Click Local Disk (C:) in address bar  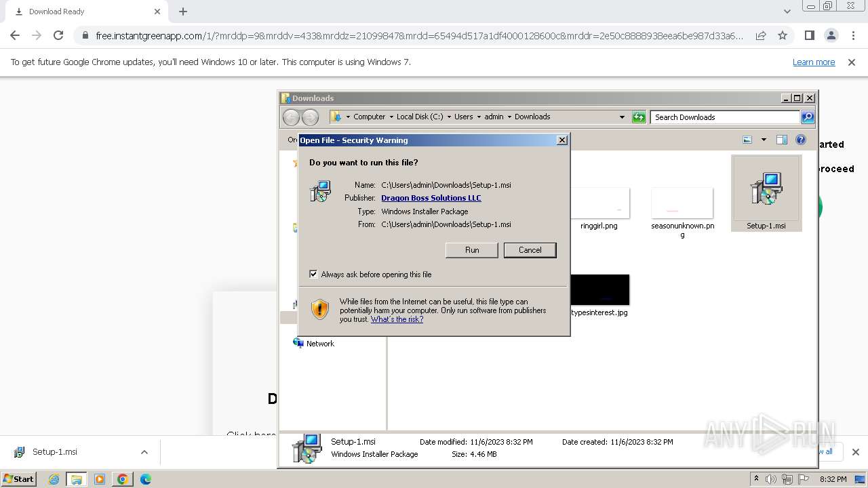[420, 117]
